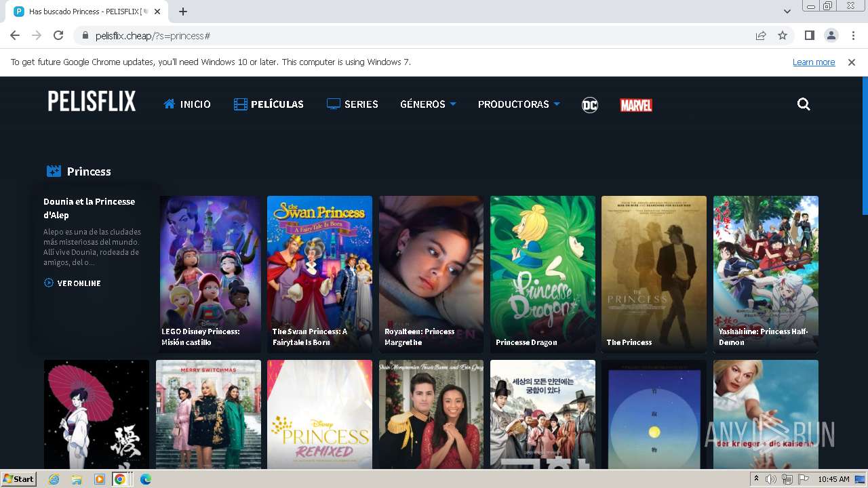Open the Windows Start button
868x488 pixels.
[x=19, y=479]
